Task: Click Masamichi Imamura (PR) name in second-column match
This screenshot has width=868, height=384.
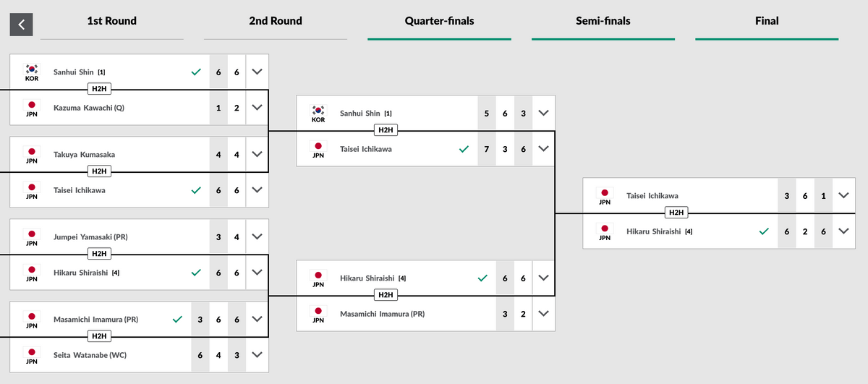Action: click(382, 314)
